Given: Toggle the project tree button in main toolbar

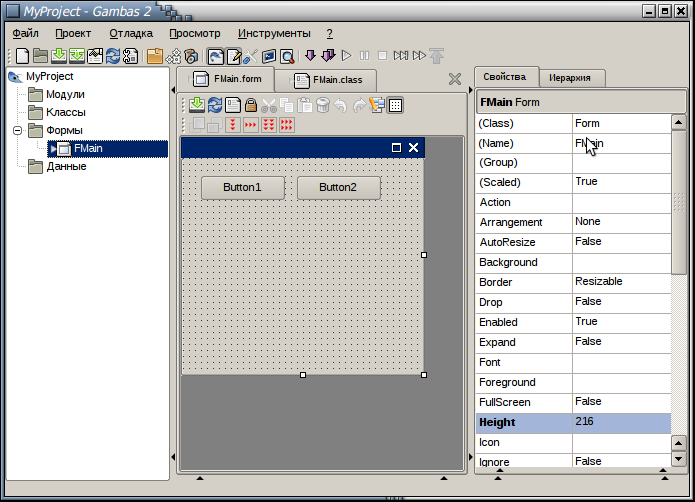Looking at the screenshot, I should [215, 56].
